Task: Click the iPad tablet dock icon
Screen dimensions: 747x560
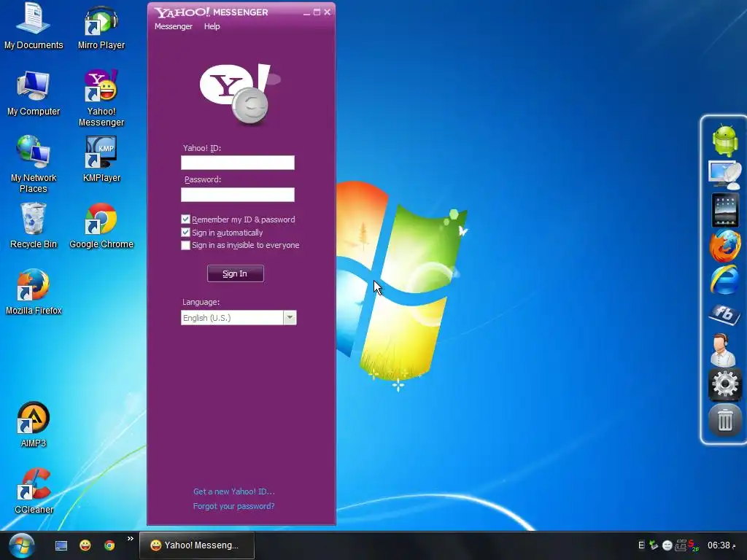Action: coord(724,209)
